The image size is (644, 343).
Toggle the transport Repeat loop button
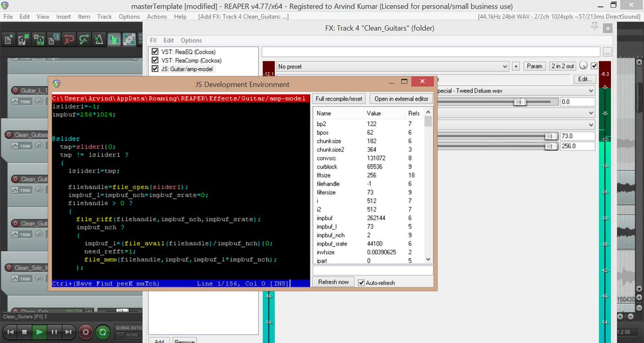[x=104, y=332]
